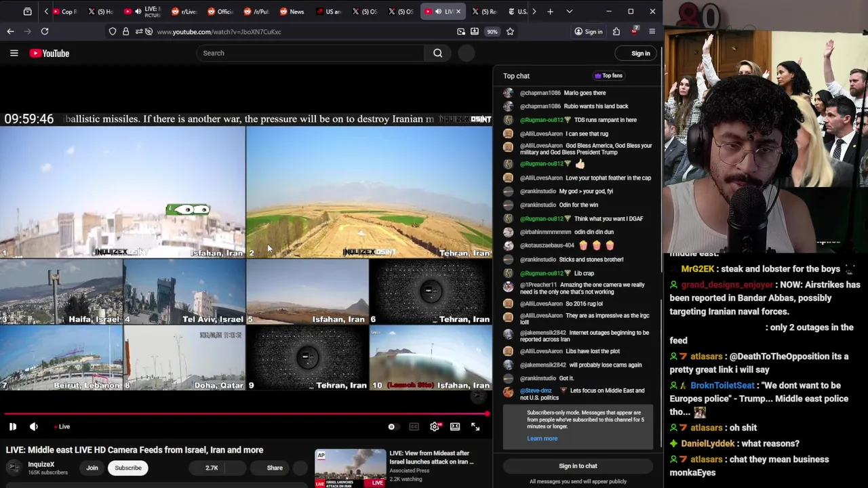
Task: Click Sign in to chat
Action: [x=578, y=466]
